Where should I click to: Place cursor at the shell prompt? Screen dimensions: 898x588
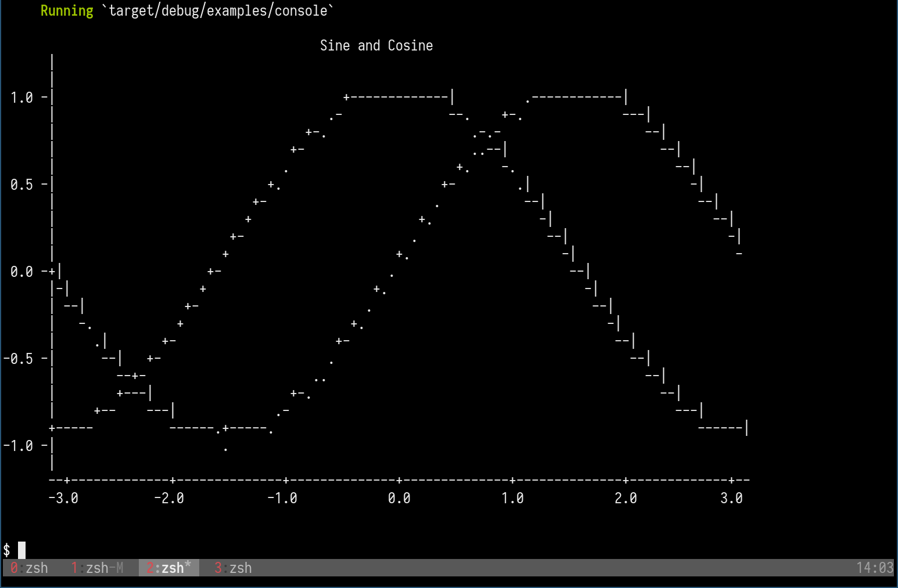pos(7,549)
